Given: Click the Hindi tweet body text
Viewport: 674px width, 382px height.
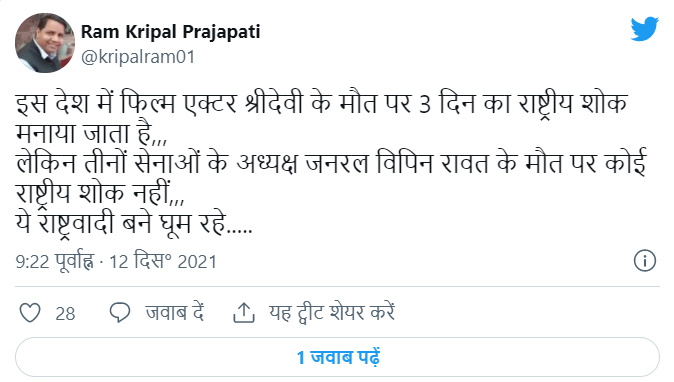Looking at the screenshot, I should tap(331, 163).
